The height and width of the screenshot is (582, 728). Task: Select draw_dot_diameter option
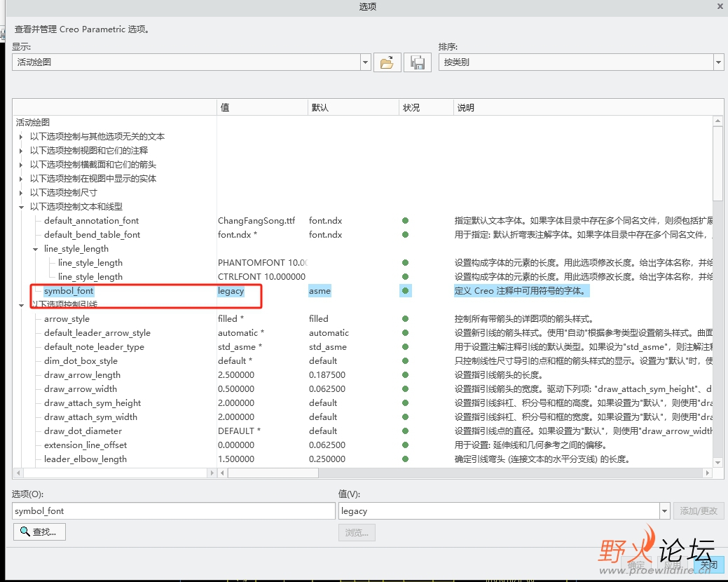[x=83, y=431]
